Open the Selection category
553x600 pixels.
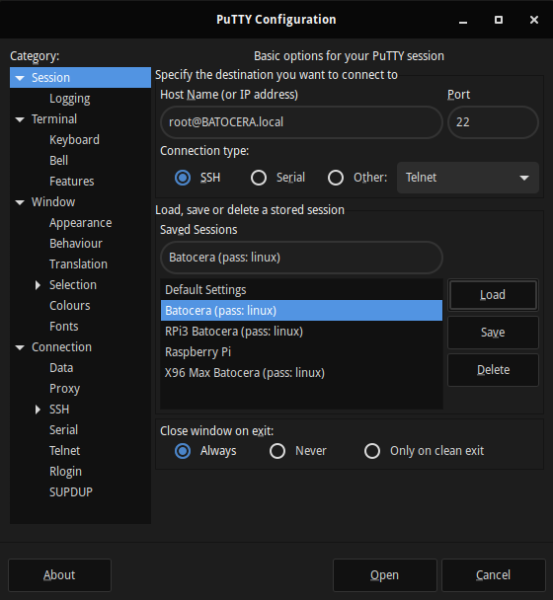73,285
